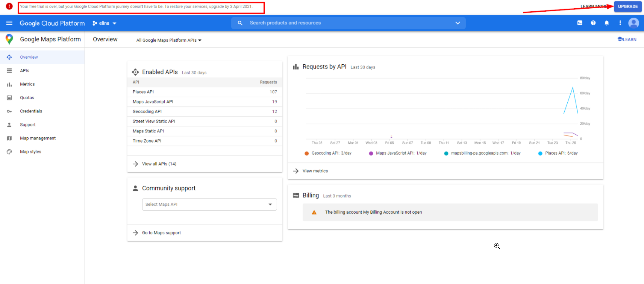Screen dimensions: 644x284
Task: Open the Select Maps API dropdown
Action: (x=209, y=205)
